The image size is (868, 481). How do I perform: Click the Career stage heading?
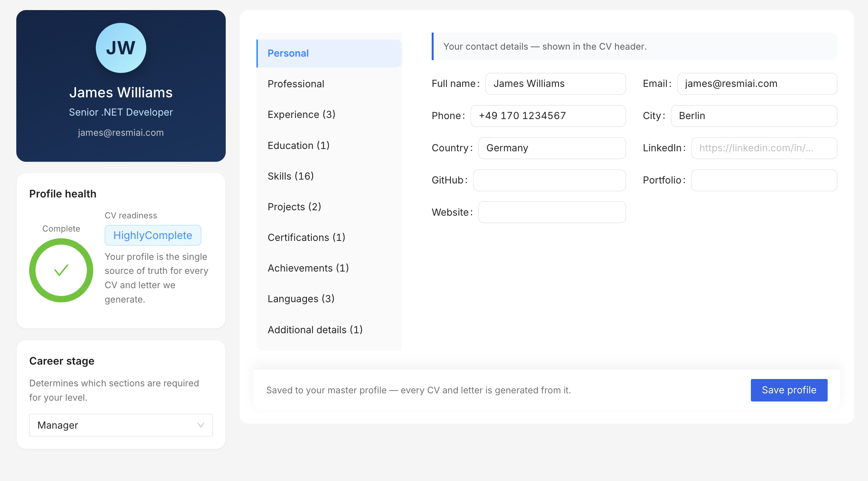[62, 361]
